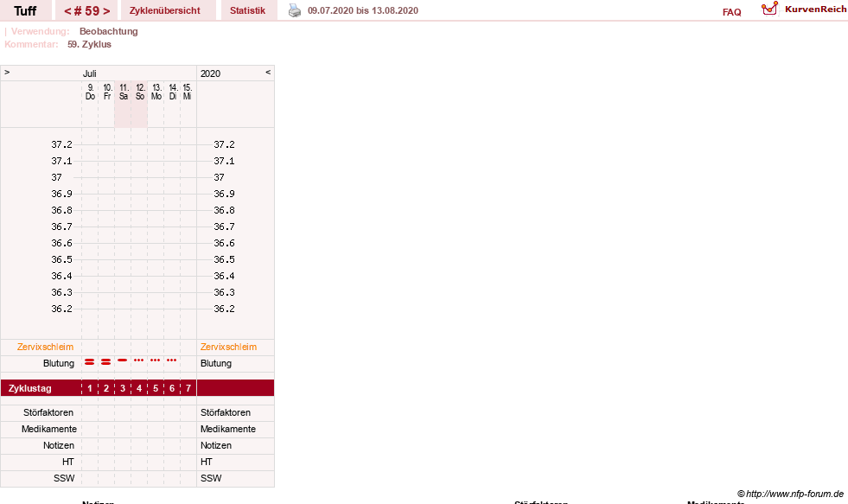
Task: Click spotting marker on day 5
Action: pos(156,360)
